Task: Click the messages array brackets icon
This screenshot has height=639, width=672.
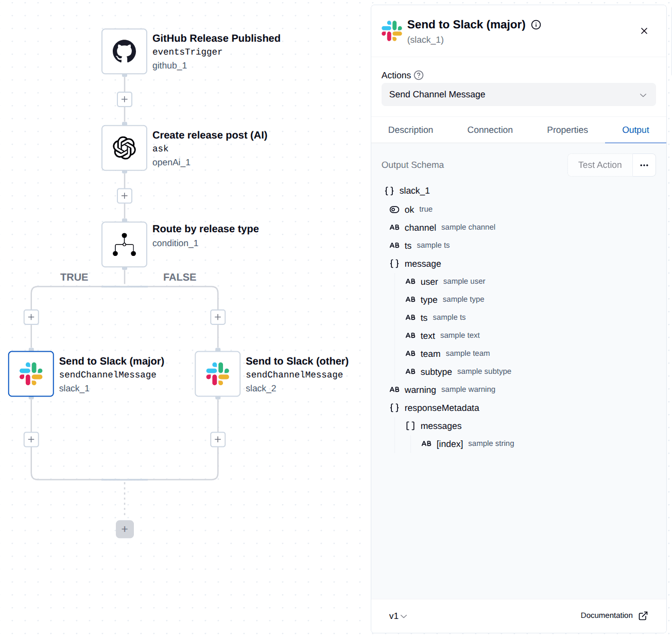Action: pos(410,426)
